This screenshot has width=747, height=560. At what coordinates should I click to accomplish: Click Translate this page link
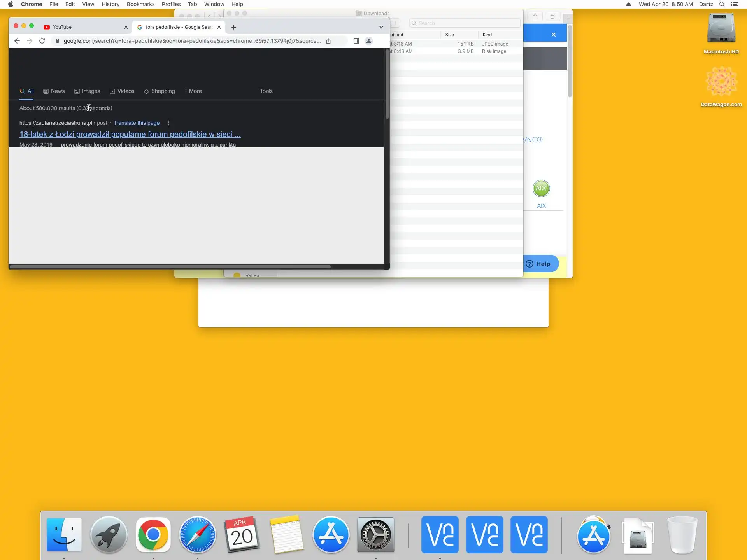click(x=137, y=123)
